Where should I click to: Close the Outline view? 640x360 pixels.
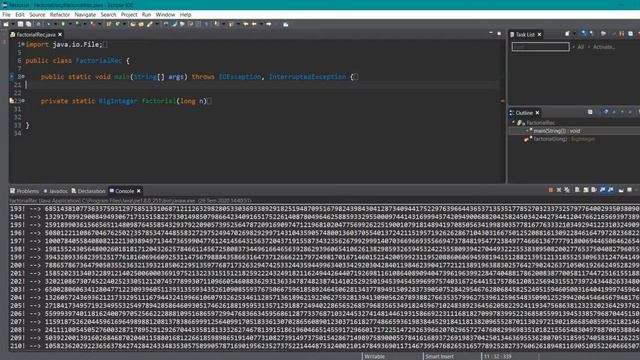537,113
